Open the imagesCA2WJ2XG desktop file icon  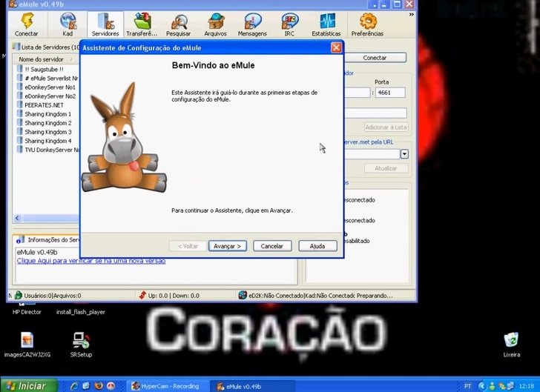pyautogui.click(x=27, y=344)
